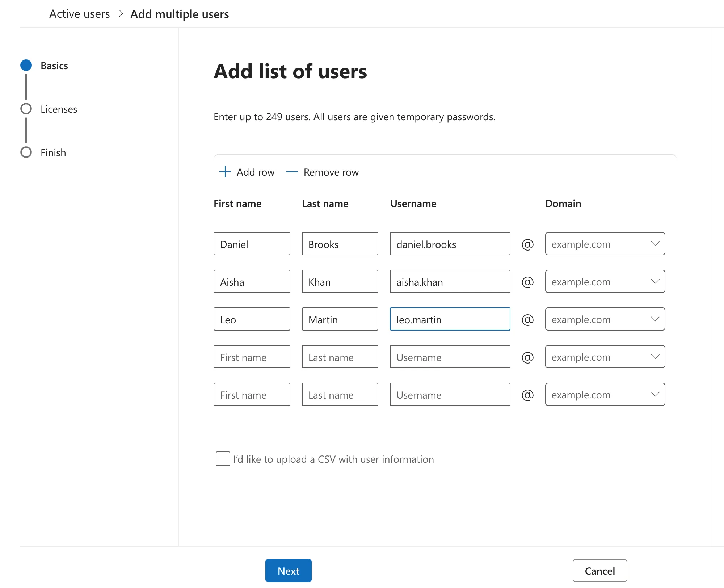Click the upload CSV checkbox label text
Screen dimensions: 724x588
tap(333, 459)
